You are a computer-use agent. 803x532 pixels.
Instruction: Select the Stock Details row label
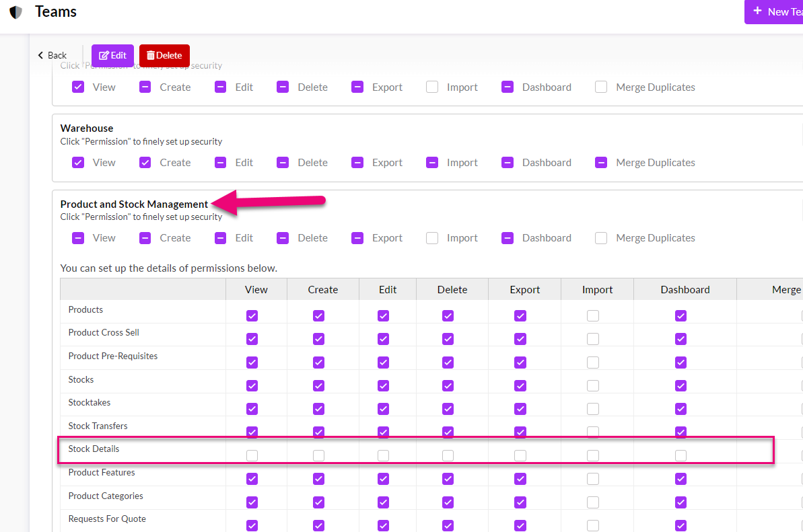point(94,449)
